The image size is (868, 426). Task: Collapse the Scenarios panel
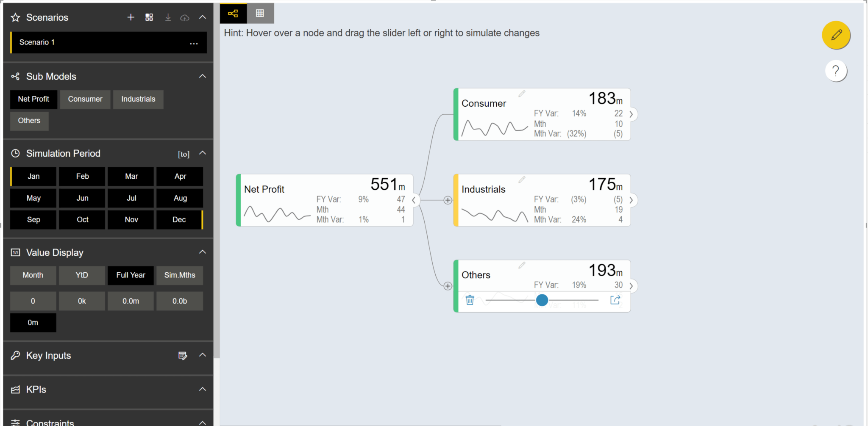[202, 17]
